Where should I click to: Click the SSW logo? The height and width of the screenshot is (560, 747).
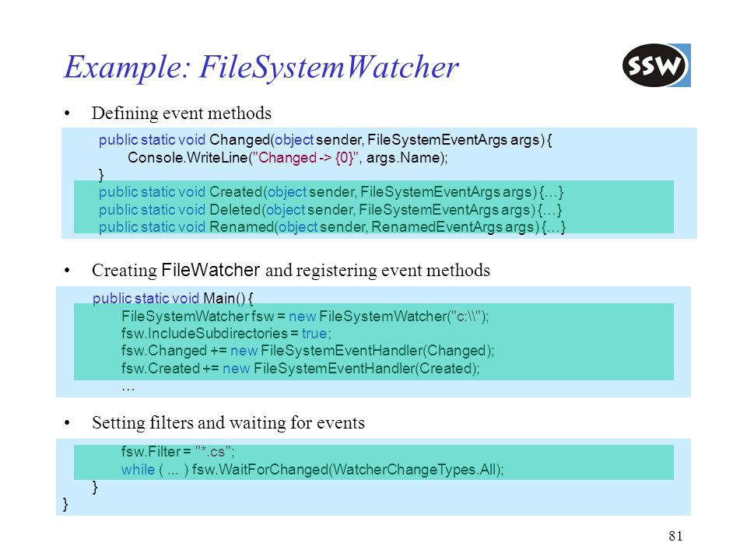657,65
